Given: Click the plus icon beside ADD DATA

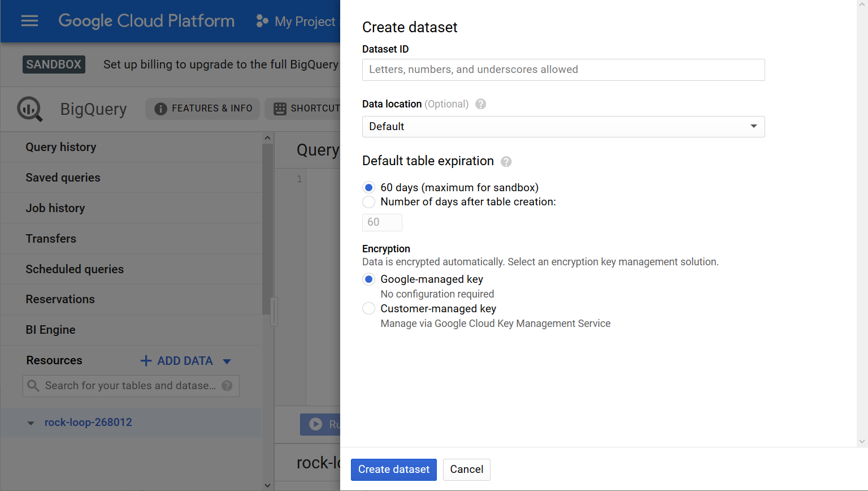Looking at the screenshot, I should click(146, 361).
